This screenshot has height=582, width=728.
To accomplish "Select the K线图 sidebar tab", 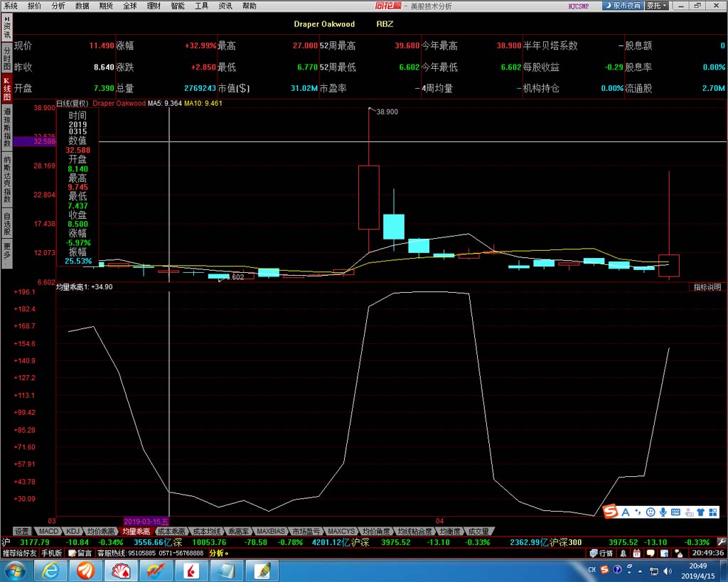I will [x=6, y=89].
